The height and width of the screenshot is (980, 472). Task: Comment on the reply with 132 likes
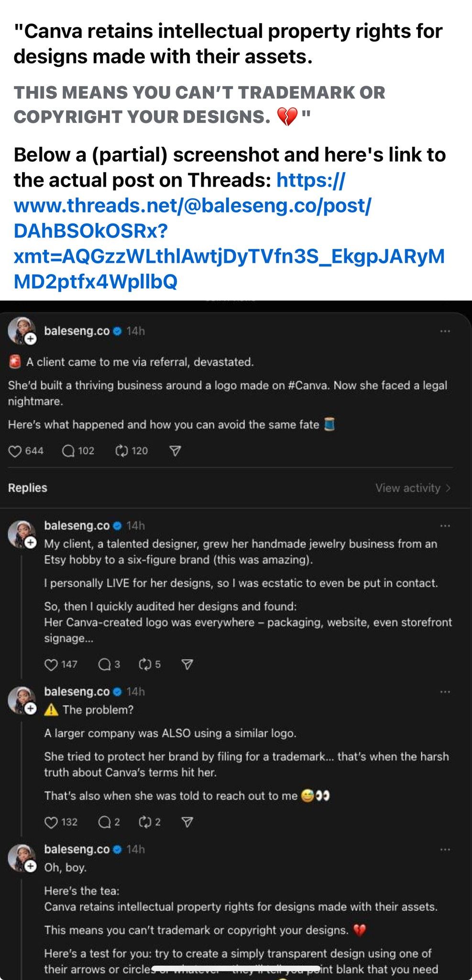(104, 822)
